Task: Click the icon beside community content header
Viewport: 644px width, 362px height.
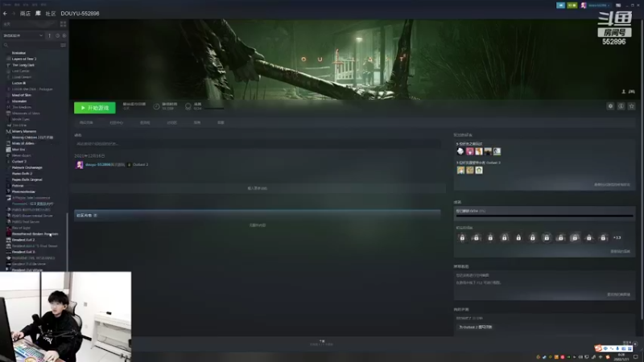Action: tap(95, 216)
